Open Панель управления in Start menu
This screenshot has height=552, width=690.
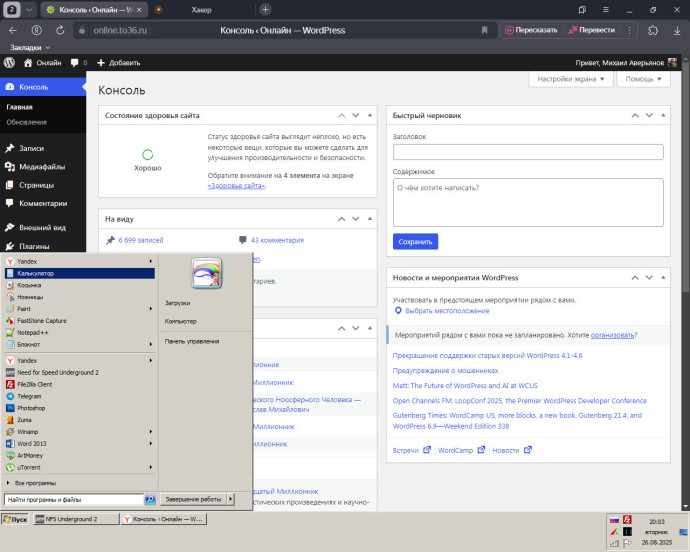192,341
